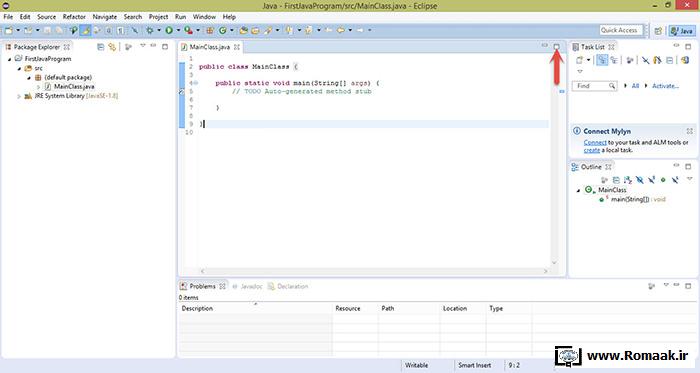Toggle Categorized presentation in Task List
Screen dimensions: 700x373
tap(602, 60)
